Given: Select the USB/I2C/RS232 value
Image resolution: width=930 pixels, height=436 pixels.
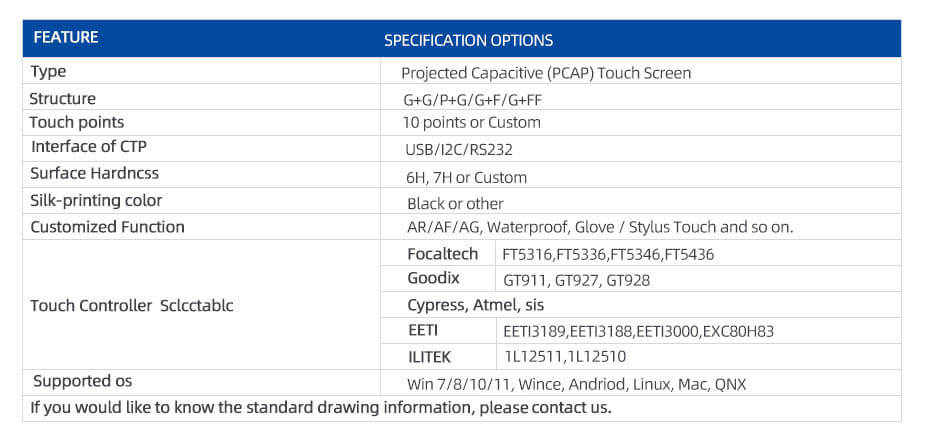Looking at the screenshot, I should pyautogui.click(x=459, y=150).
